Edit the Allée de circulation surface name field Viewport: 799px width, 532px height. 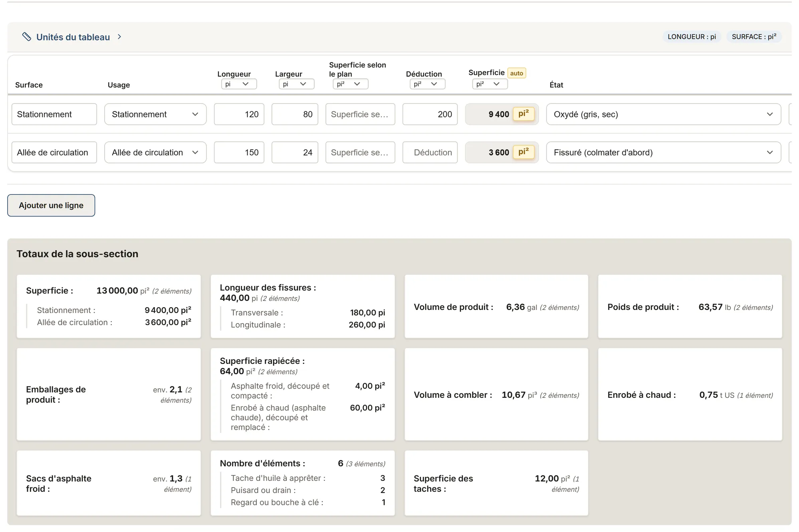tap(54, 153)
